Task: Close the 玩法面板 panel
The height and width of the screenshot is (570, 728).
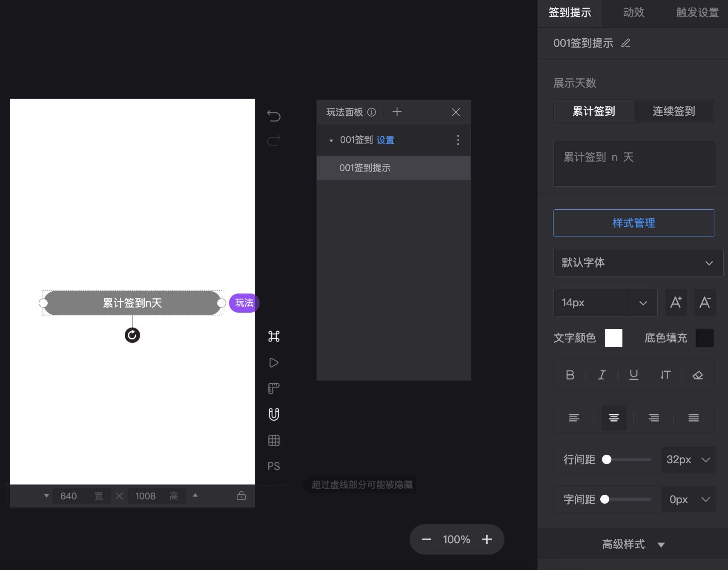Action: pyautogui.click(x=456, y=112)
